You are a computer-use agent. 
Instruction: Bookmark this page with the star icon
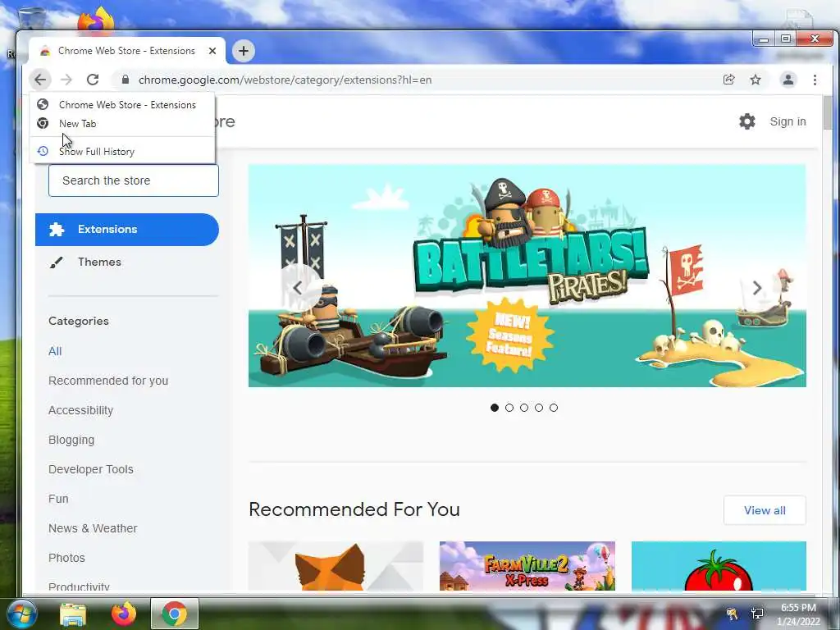click(756, 80)
